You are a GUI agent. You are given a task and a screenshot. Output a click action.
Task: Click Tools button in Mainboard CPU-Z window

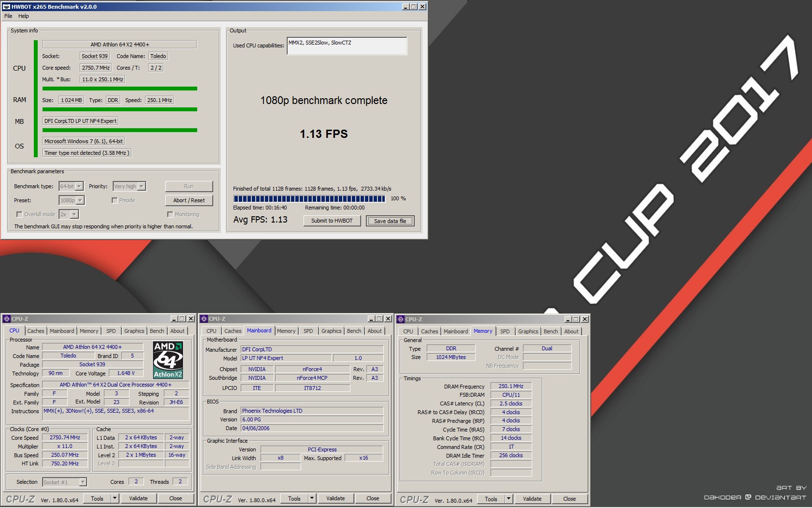click(294, 498)
